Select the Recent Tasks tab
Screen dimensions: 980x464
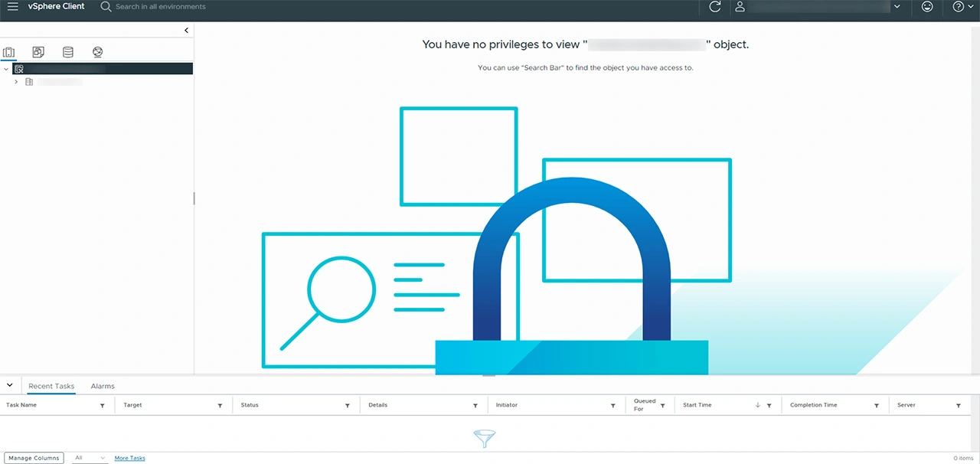point(51,386)
